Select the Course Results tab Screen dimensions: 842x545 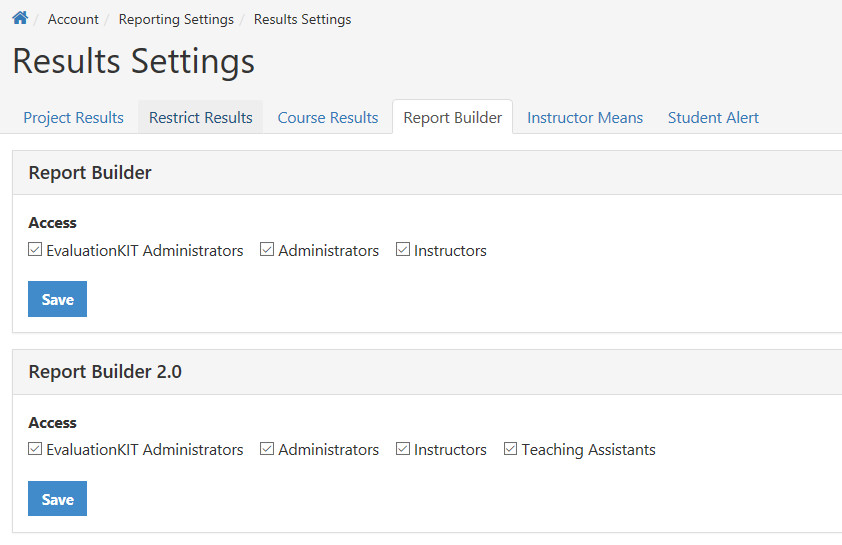click(328, 118)
